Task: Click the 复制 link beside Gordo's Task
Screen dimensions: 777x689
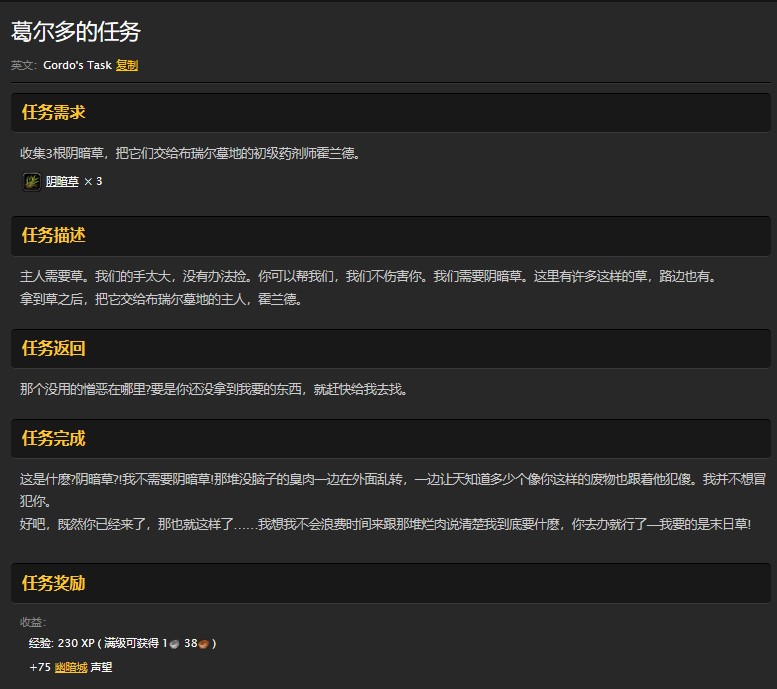Action: 127,65
